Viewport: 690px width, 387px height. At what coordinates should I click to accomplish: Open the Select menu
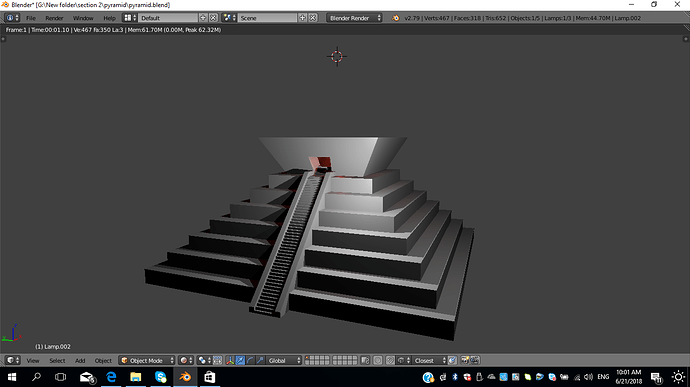(x=57, y=361)
